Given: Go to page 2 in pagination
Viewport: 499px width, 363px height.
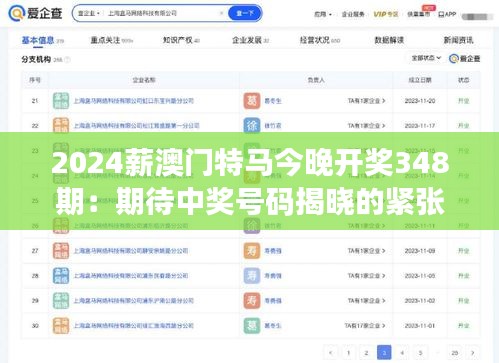Looking at the screenshot, I should 366,353.
